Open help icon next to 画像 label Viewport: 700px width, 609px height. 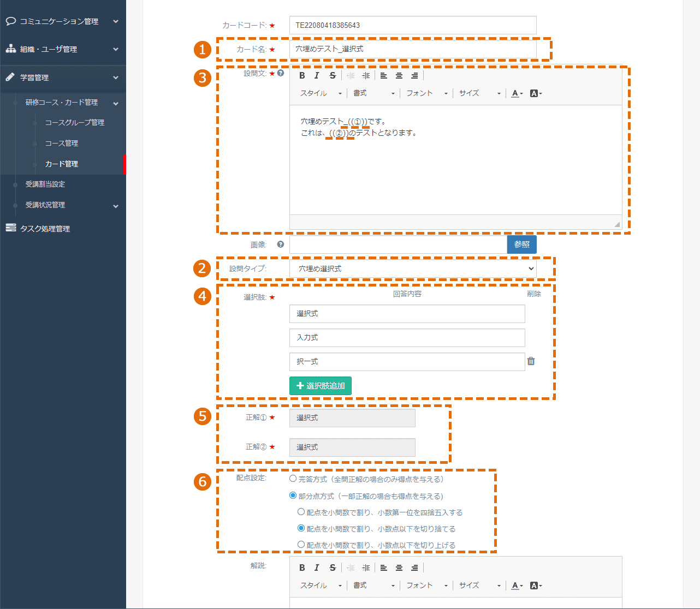280,244
